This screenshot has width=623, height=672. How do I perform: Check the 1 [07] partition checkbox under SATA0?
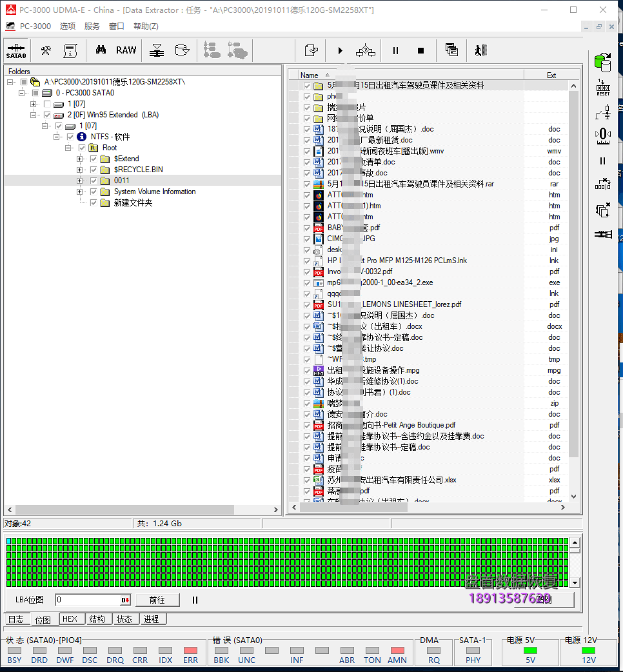point(47,104)
